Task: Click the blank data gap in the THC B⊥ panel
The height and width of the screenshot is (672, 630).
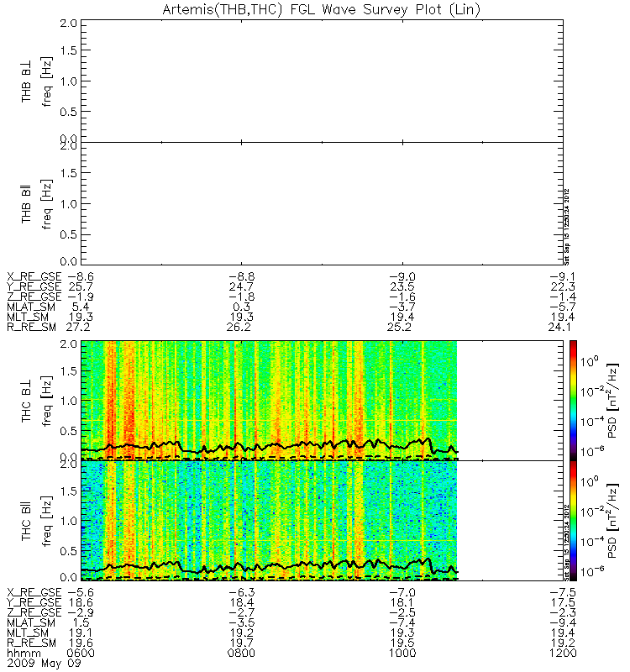Action: (x=510, y=401)
